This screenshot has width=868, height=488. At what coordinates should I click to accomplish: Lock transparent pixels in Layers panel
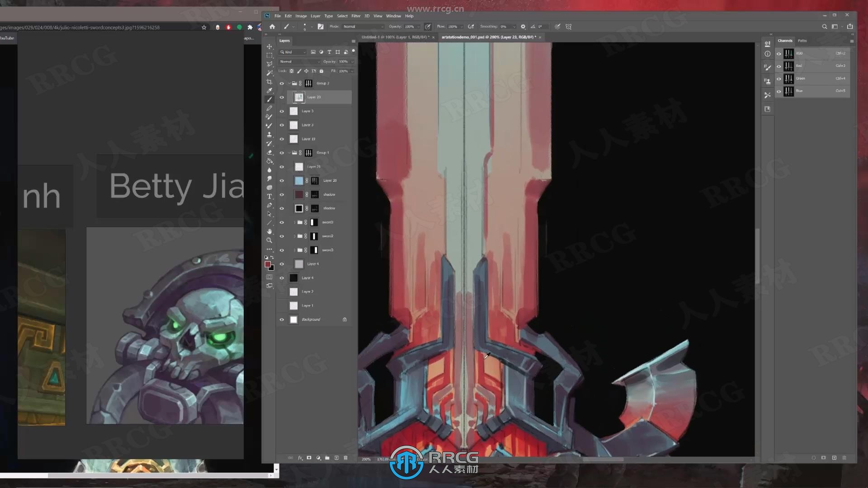click(x=292, y=71)
